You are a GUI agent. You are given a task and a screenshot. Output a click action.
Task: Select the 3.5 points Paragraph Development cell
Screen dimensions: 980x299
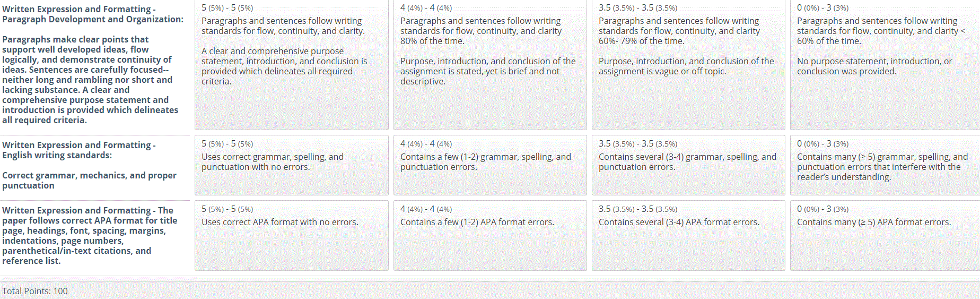(x=688, y=65)
